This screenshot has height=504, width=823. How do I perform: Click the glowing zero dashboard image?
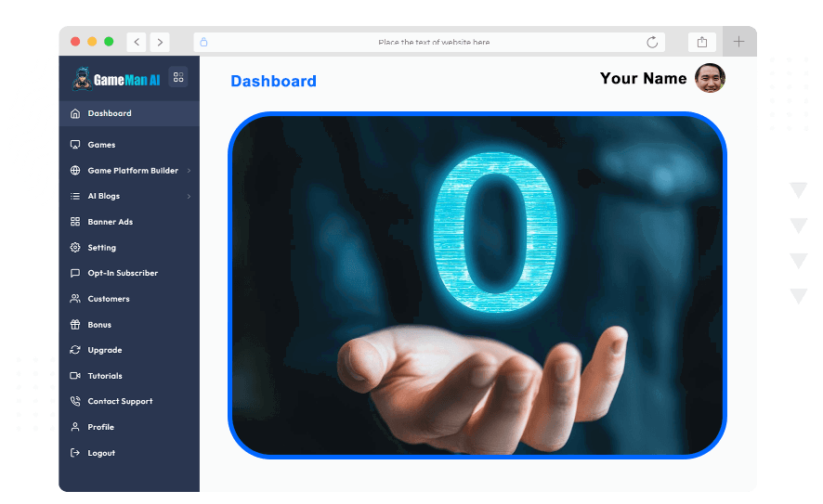point(477,285)
